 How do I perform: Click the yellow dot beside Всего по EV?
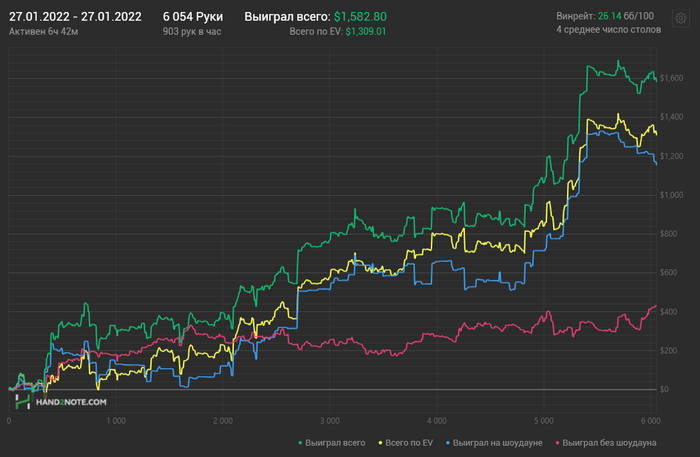tap(380, 443)
